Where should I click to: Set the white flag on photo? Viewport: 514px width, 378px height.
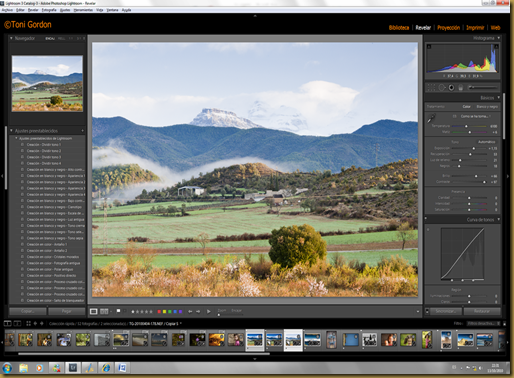[118, 311]
